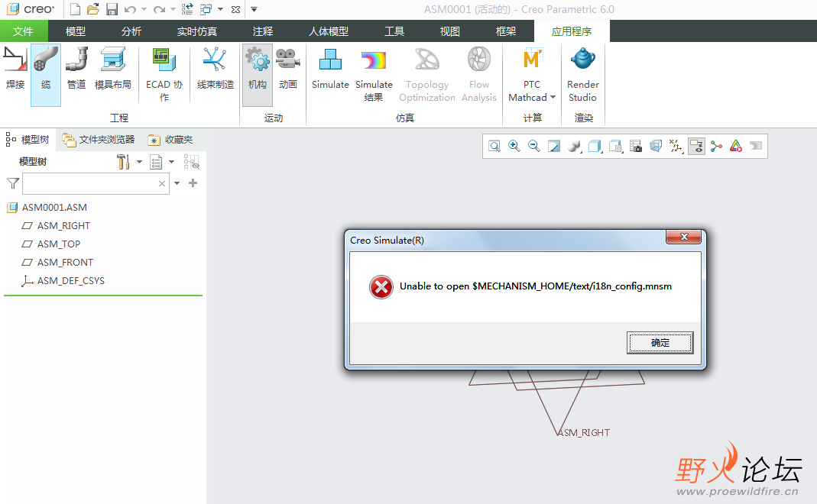Open Simulate 结果 results
This screenshot has width=817, height=504.
click(374, 75)
